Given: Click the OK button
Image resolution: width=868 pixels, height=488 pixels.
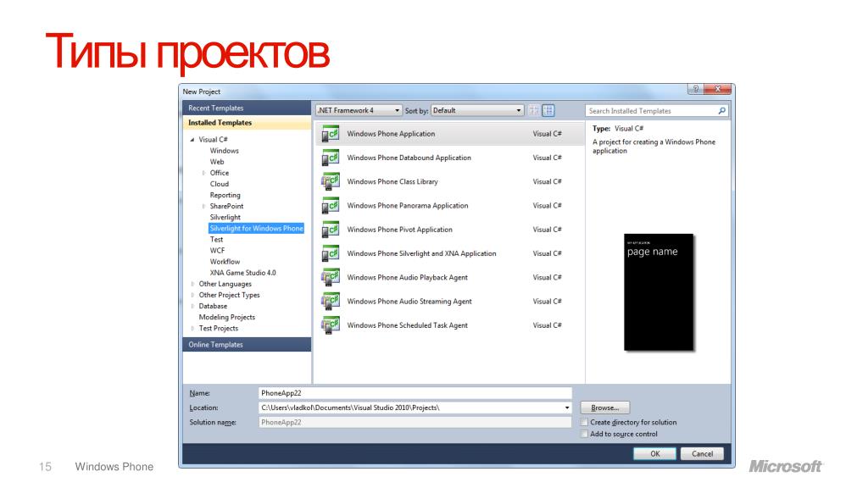Looking at the screenshot, I should coord(654,454).
